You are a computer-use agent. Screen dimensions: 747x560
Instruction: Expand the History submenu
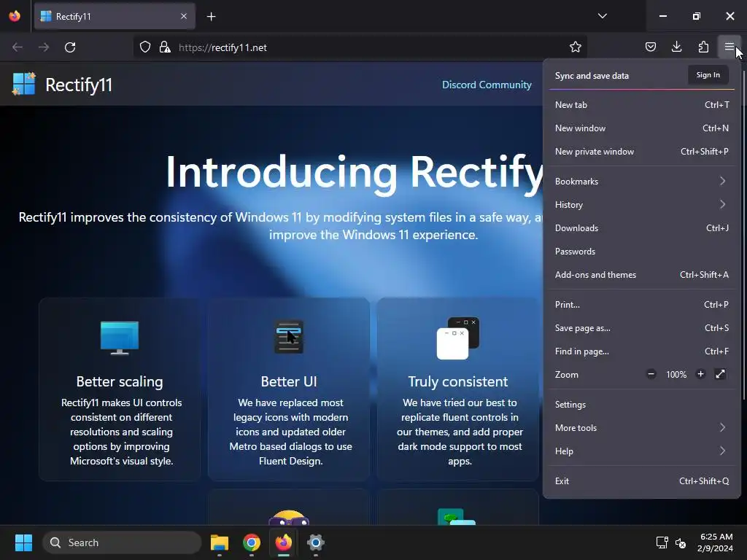[642, 205]
